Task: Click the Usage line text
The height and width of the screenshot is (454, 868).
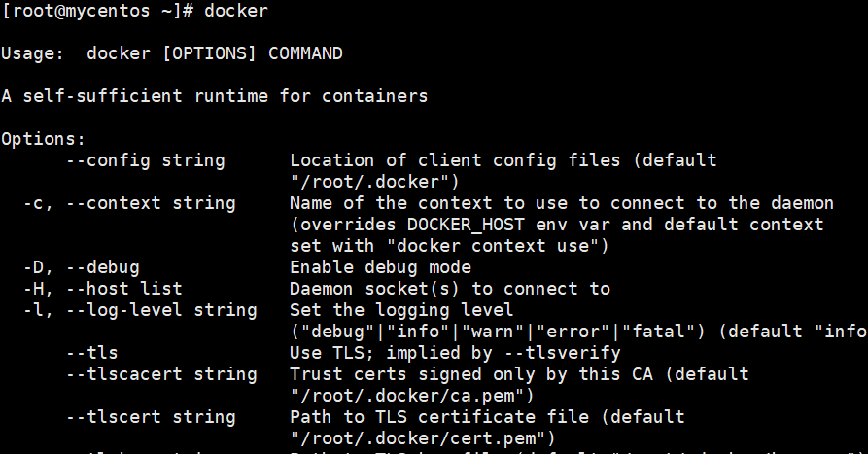Action: [x=172, y=53]
